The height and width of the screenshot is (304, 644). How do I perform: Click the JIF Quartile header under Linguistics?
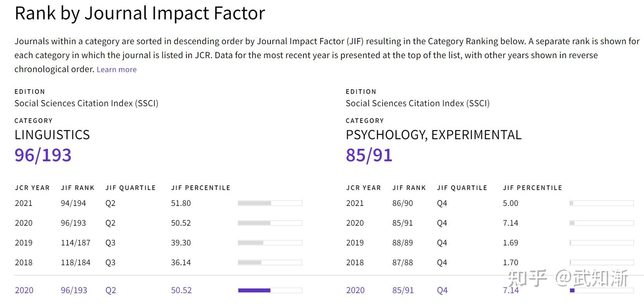(131, 188)
